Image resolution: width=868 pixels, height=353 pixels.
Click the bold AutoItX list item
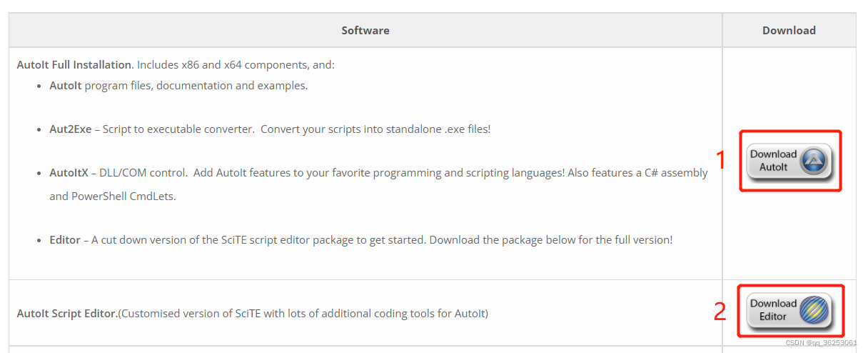click(68, 173)
